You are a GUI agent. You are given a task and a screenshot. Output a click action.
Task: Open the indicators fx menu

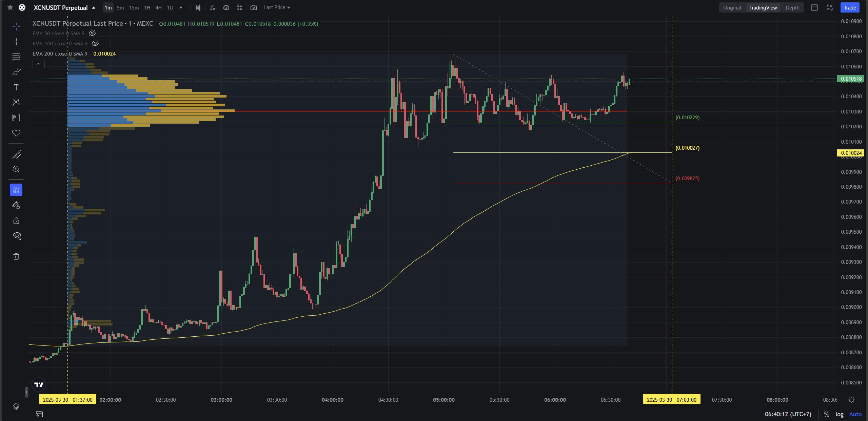point(213,7)
